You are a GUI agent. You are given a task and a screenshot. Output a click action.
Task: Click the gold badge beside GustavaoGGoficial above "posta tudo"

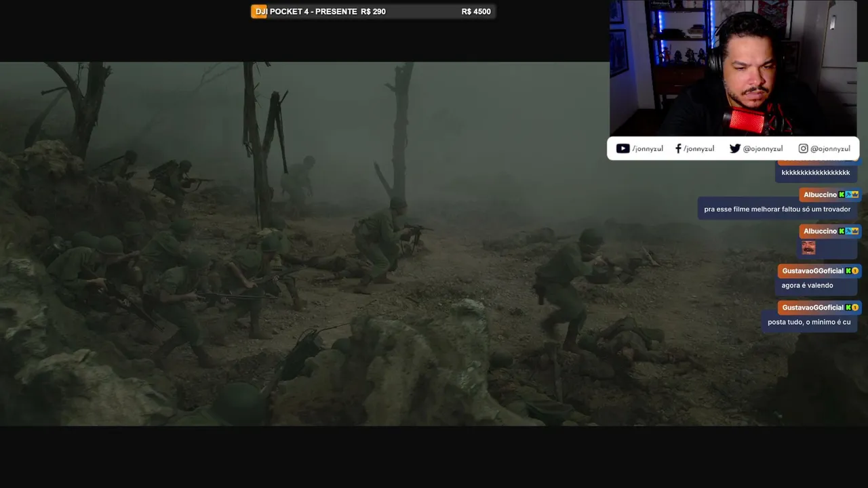(855, 307)
